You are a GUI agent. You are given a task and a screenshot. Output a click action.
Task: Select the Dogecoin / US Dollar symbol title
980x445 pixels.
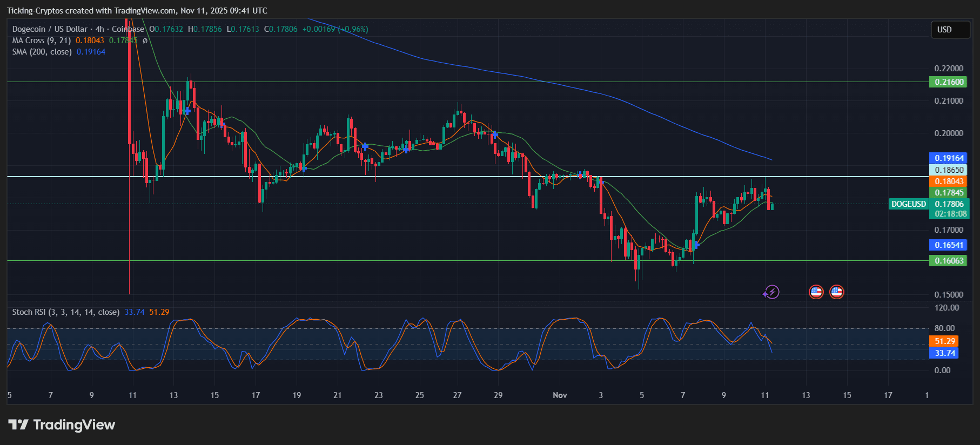[x=50, y=29]
